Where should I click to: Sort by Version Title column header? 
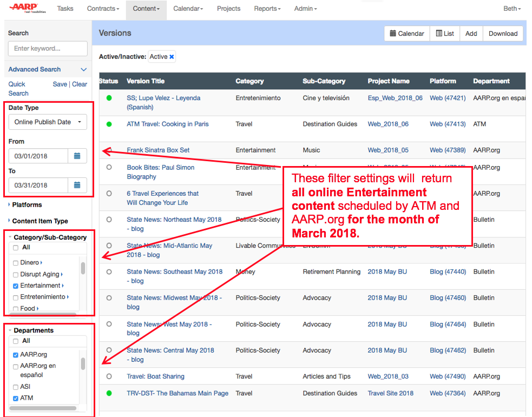click(146, 81)
